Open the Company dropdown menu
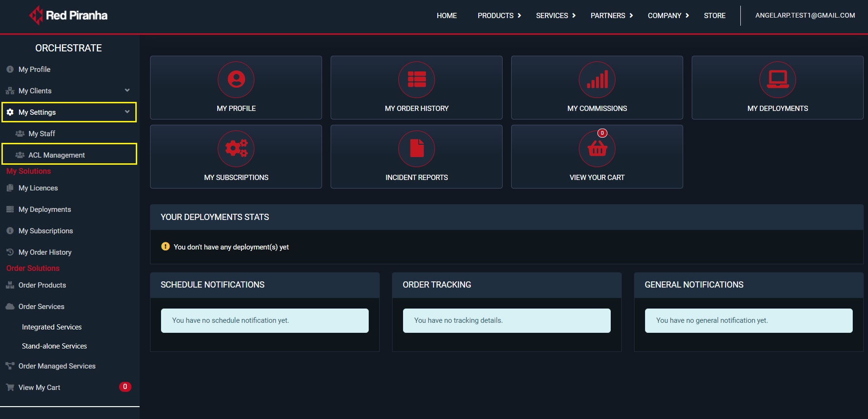Screen dimensions: 868x419 pyautogui.click(x=668, y=16)
